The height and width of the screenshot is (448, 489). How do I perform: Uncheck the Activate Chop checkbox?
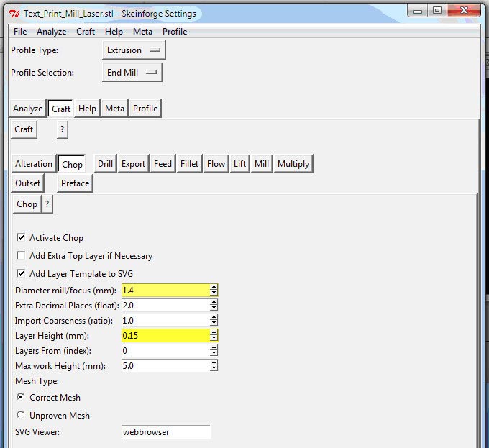21,238
